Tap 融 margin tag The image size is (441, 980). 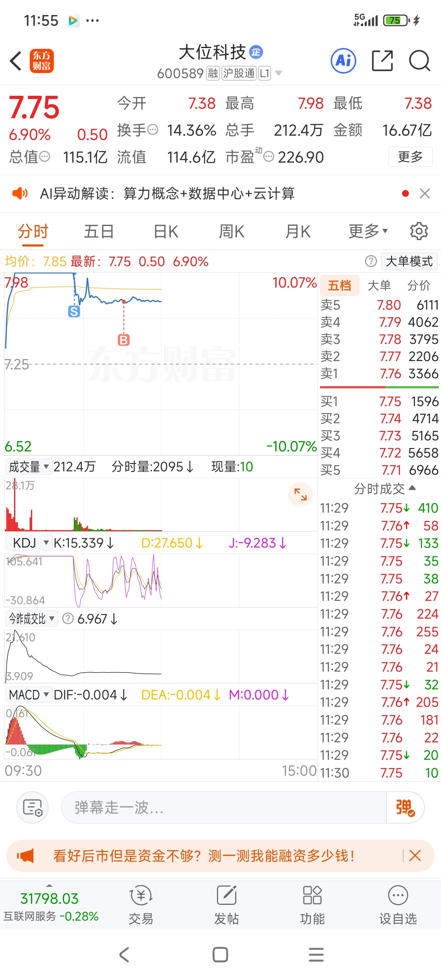click(x=213, y=73)
